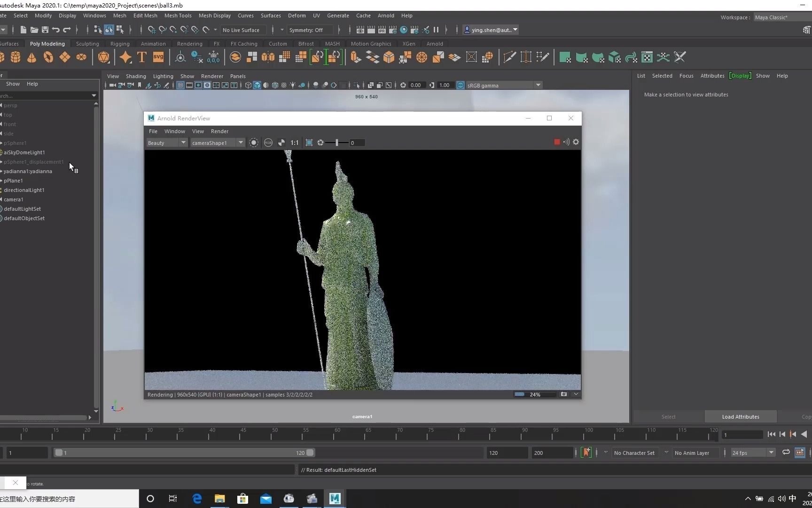Open the Arnold RenderView settings gear
The image size is (812, 508).
click(x=576, y=142)
